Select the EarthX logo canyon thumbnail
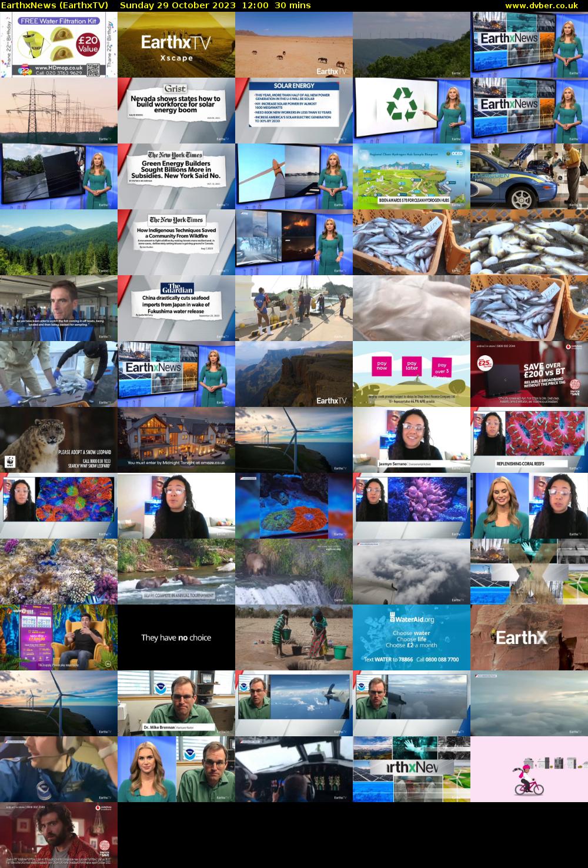This screenshot has height=868, width=588. (x=529, y=637)
